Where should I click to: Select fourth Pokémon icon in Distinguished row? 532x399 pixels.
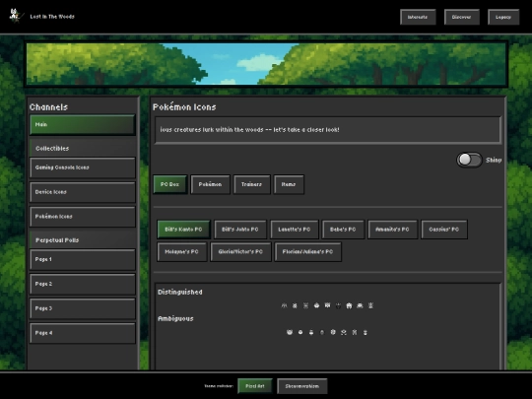[x=316, y=305]
